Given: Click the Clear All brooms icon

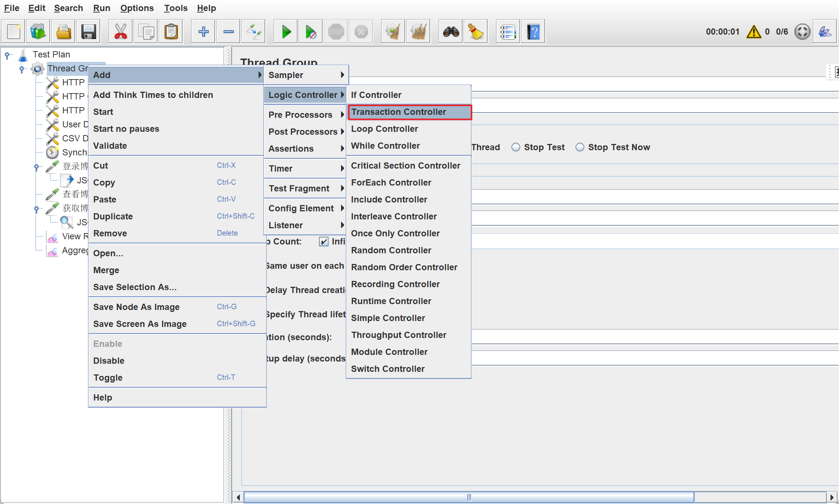Looking at the screenshot, I should (x=418, y=32).
